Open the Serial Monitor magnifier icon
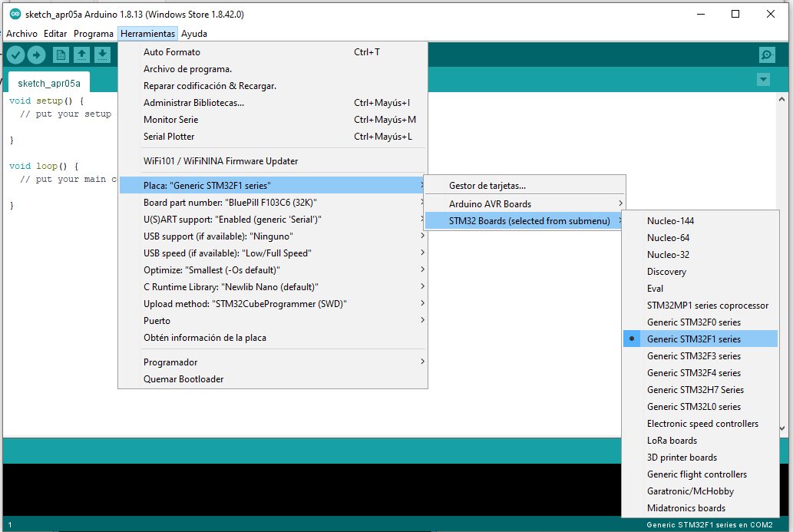The height and width of the screenshot is (532, 793). (766, 55)
